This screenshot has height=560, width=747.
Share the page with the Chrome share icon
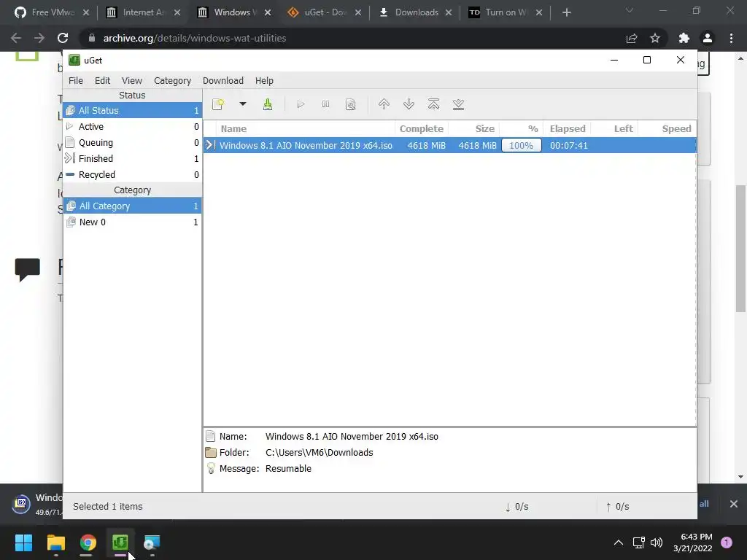point(632,38)
